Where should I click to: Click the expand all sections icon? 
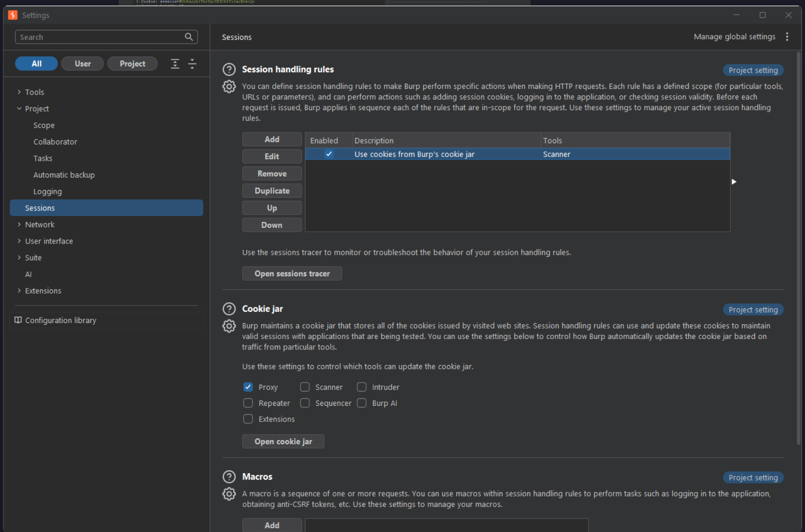pos(175,64)
